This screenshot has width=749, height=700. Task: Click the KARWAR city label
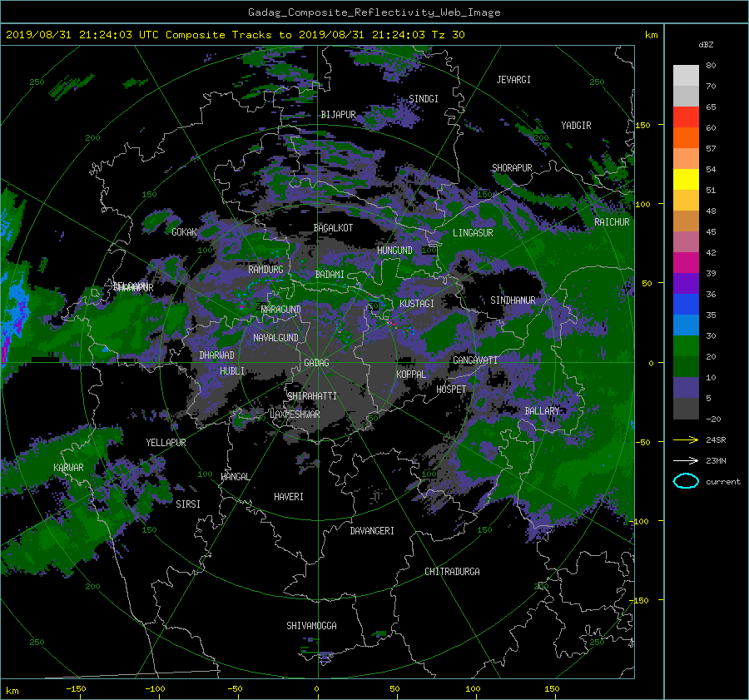pos(68,467)
